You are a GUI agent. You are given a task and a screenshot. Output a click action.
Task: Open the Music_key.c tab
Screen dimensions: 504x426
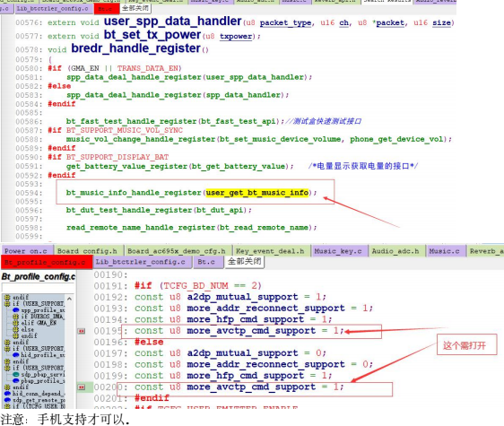tap(338, 251)
